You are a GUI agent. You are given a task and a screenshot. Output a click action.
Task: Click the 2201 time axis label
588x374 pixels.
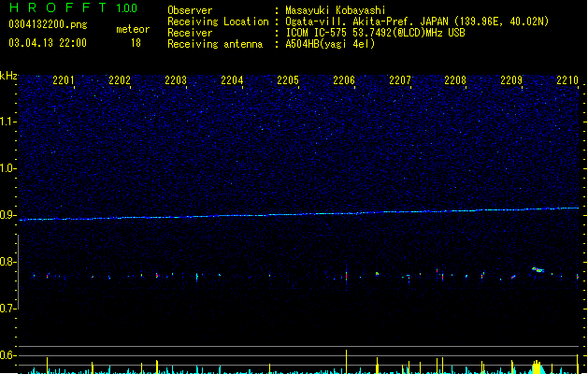64,80
